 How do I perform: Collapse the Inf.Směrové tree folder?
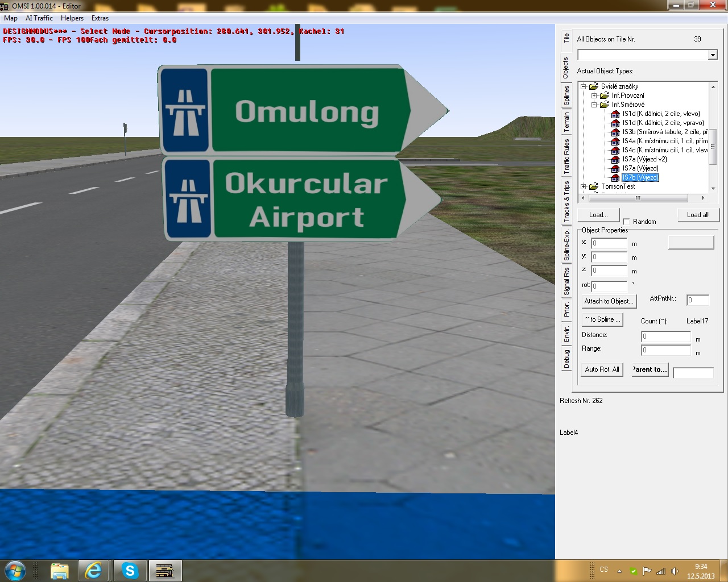(x=594, y=105)
